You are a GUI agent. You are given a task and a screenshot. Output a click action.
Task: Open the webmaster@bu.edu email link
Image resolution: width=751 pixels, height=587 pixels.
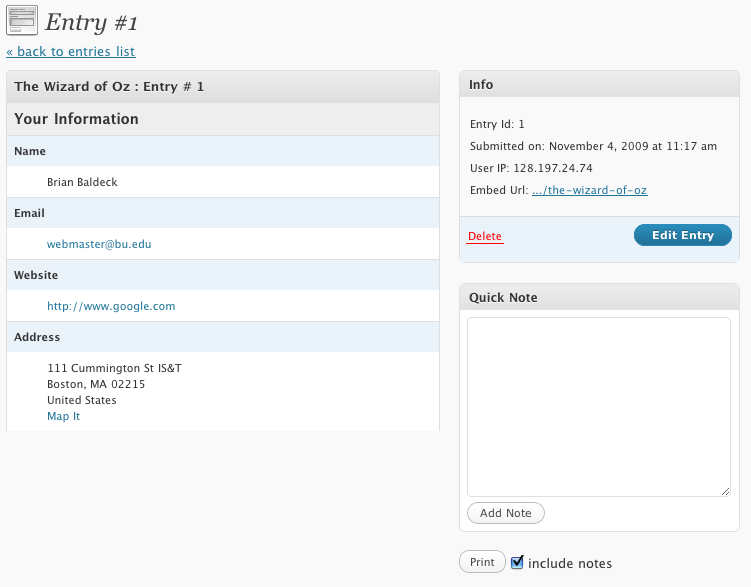[99, 244]
